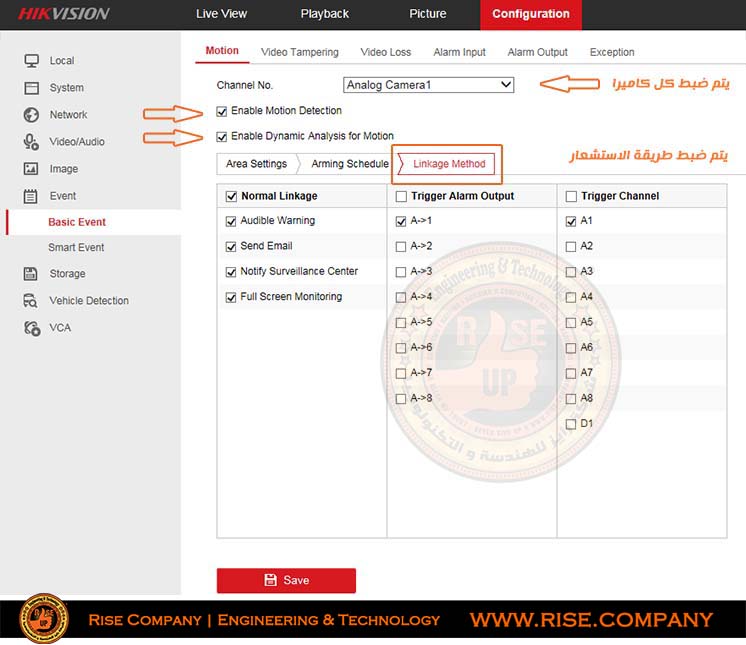The height and width of the screenshot is (645, 746).
Task: Check alarm output A->8
Action: [401, 399]
